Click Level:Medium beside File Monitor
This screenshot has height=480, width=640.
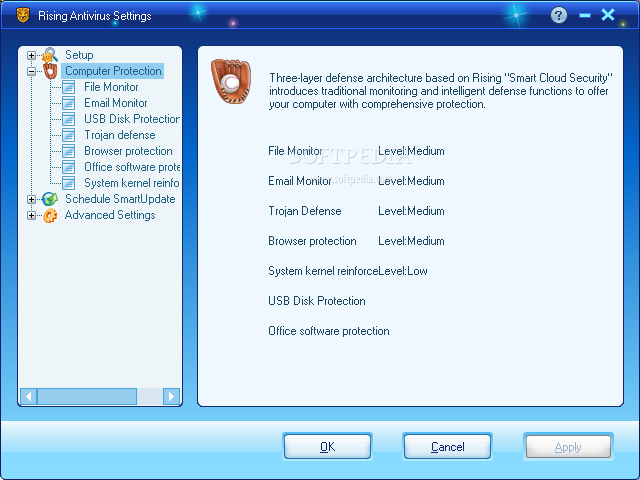(x=411, y=151)
